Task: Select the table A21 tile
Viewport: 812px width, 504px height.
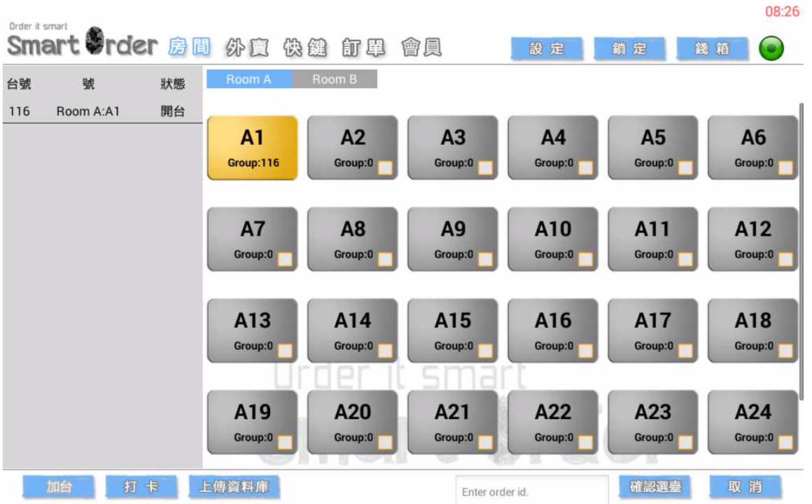Action: (453, 422)
